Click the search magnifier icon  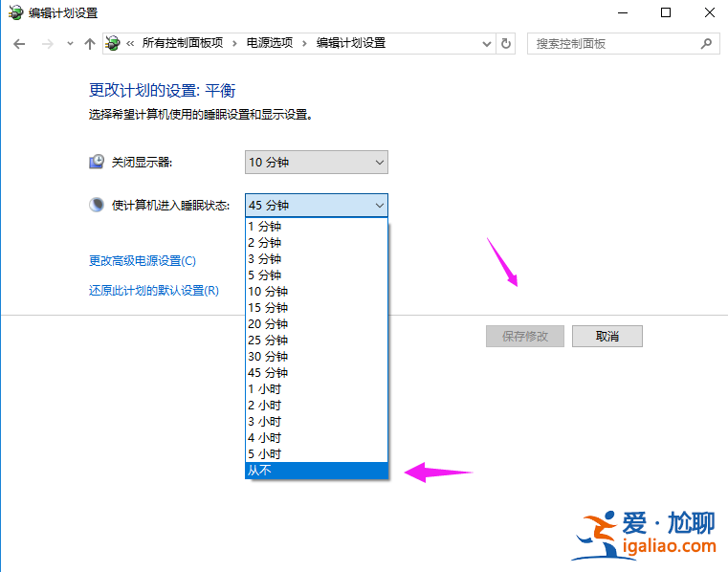click(706, 44)
